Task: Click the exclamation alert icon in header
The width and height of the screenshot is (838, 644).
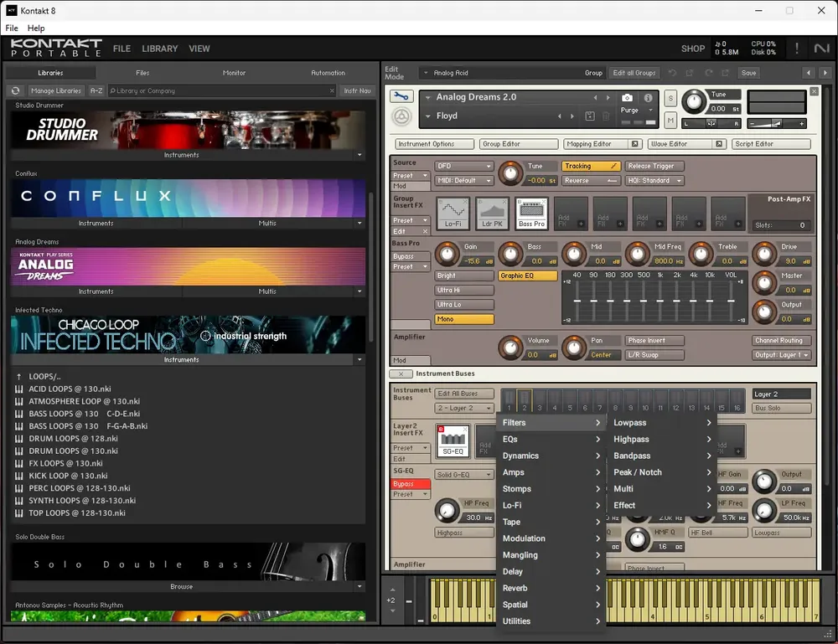Action: 796,49
